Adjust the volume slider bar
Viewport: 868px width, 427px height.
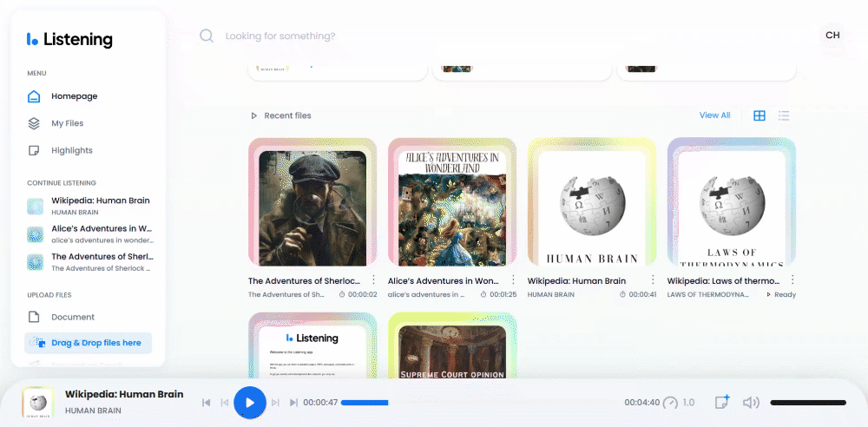[808, 403]
